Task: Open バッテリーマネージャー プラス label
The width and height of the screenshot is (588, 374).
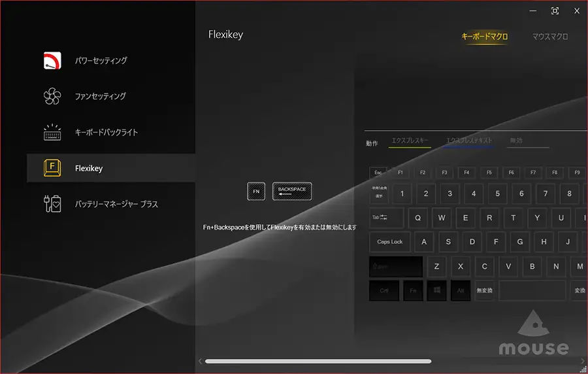Action: [x=116, y=204]
